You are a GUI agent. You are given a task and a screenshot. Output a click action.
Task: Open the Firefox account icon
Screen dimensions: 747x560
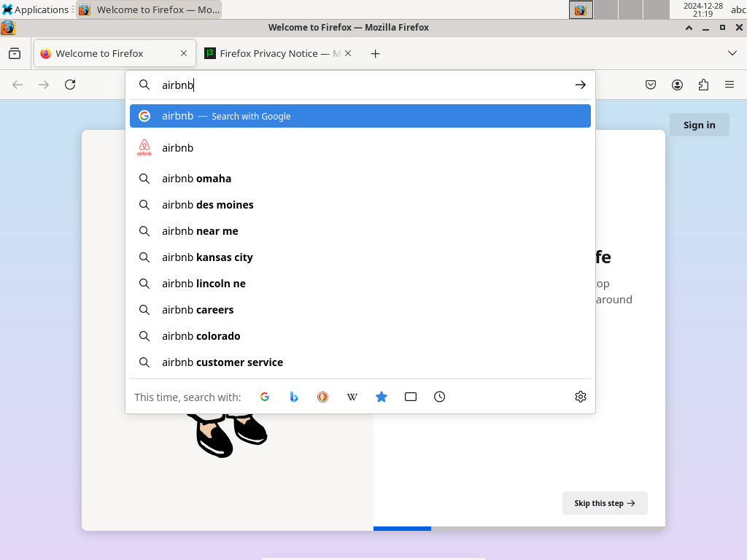[677, 85]
